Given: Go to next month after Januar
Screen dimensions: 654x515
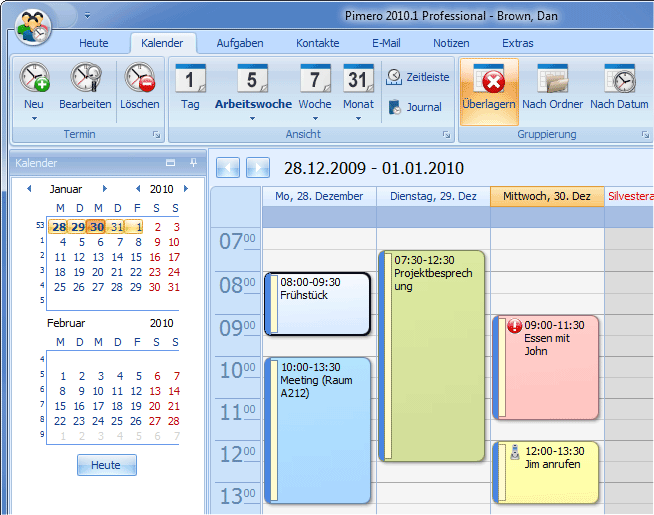Looking at the screenshot, I should (105, 189).
